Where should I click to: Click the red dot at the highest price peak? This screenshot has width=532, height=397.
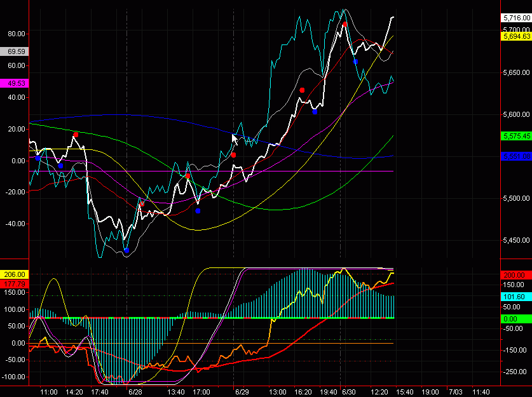(345, 24)
